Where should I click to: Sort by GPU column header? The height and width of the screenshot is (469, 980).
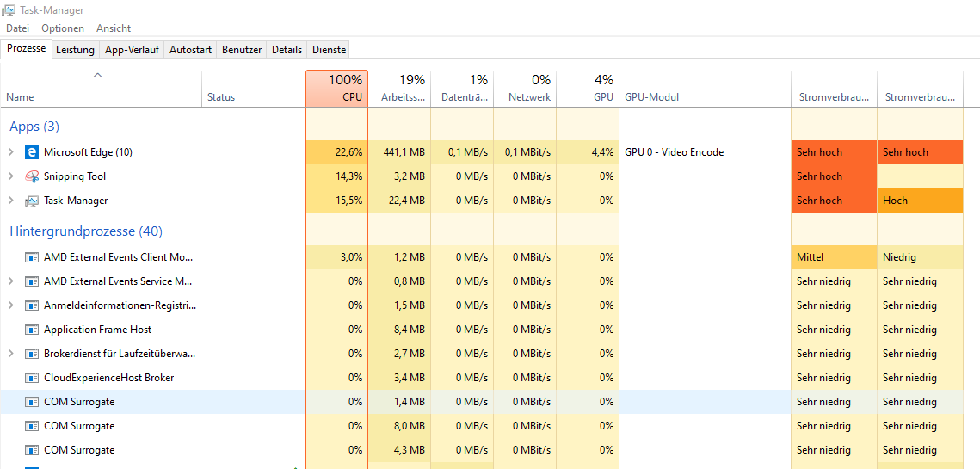[x=588, y=89]
